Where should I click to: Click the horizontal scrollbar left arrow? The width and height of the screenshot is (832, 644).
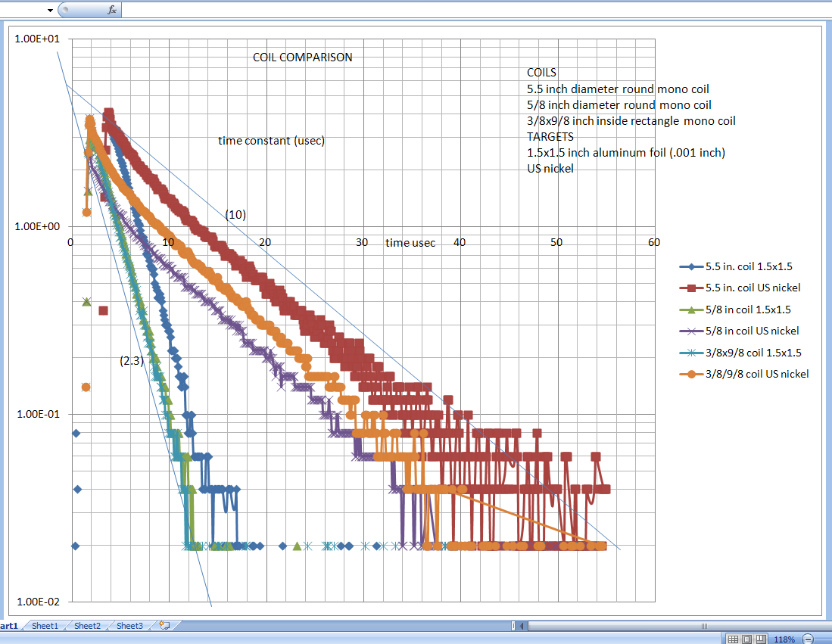pos(522,626)
